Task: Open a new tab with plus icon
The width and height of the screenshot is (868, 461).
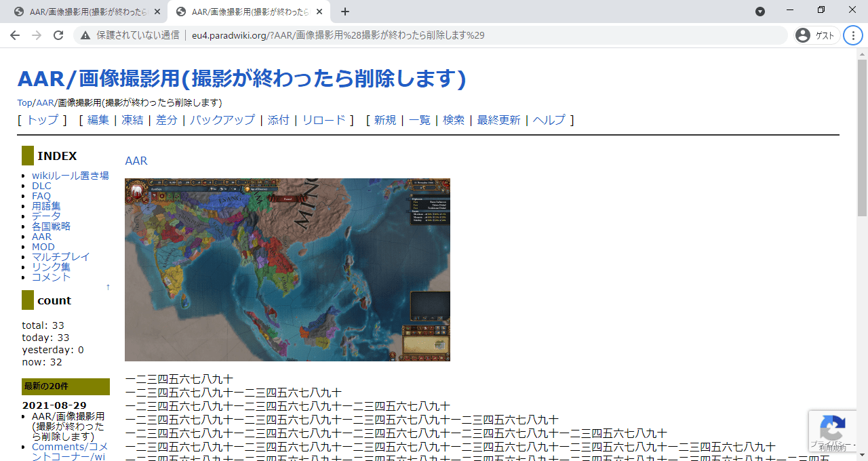Action: point(345,12)
